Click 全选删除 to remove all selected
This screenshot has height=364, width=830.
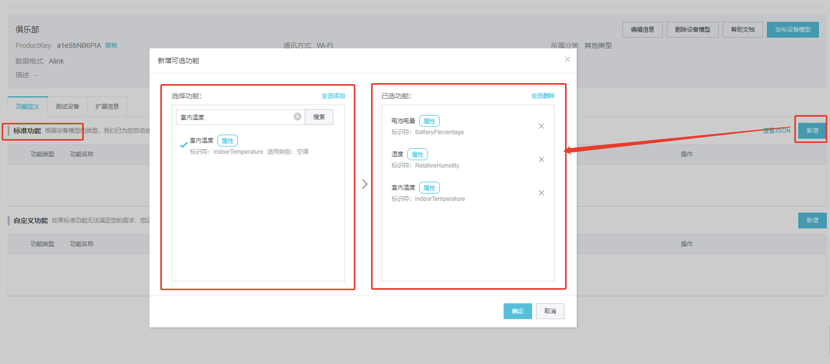pos(543,96)
